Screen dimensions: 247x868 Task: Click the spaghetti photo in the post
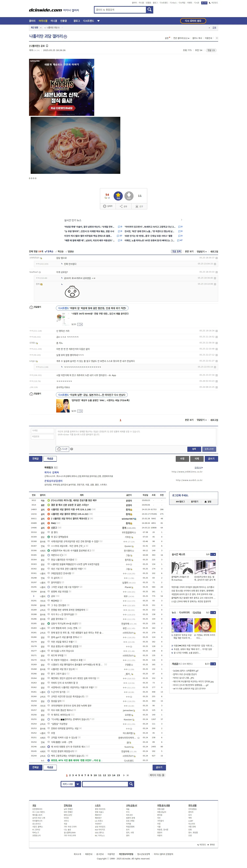[x=76, y=145]
